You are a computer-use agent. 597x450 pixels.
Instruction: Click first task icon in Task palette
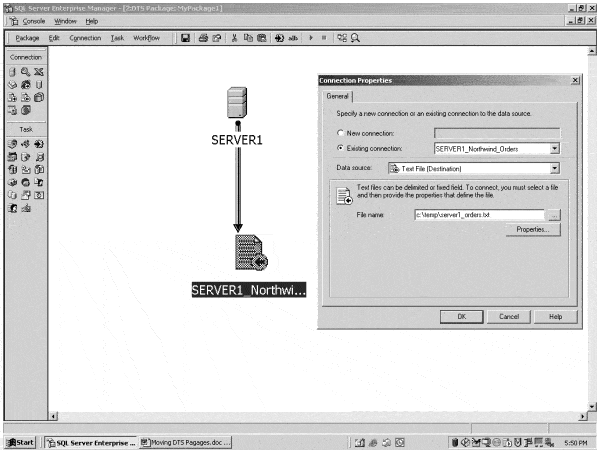(x=12, y=144)
